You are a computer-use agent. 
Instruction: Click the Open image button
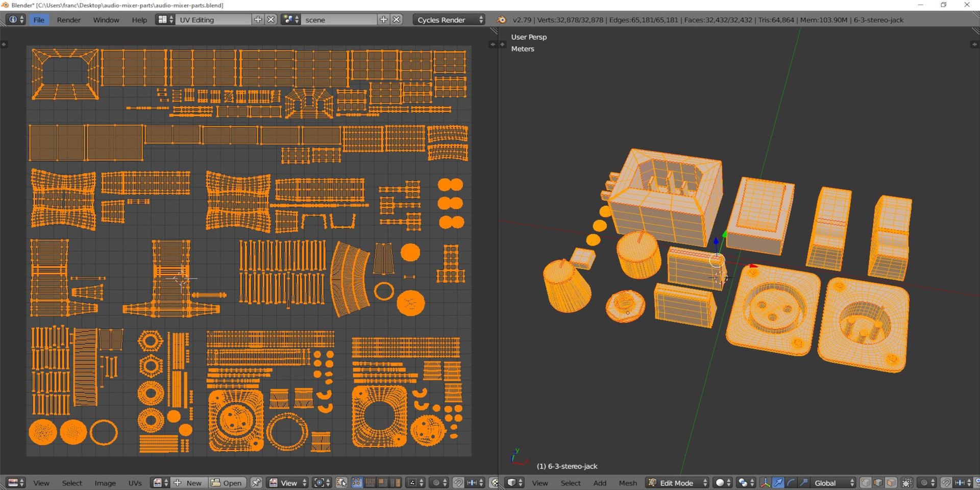227,482
